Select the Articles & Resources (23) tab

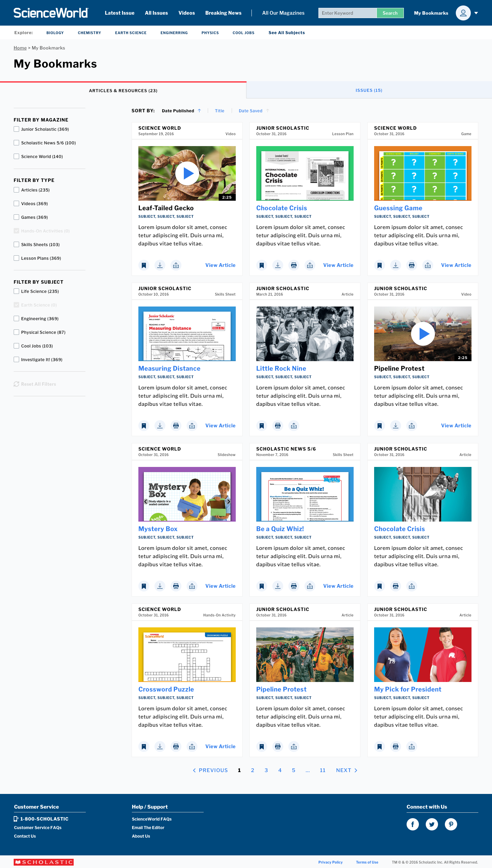tap(123, 90)
